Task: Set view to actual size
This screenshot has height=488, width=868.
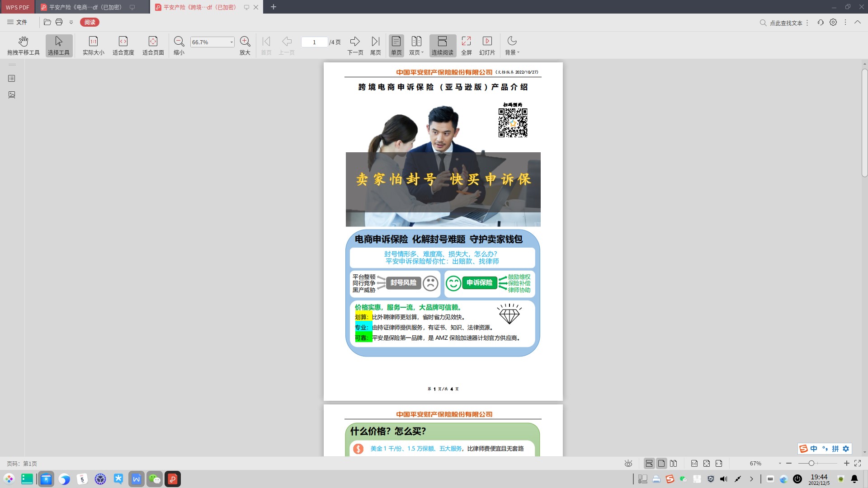Action: 93,46
